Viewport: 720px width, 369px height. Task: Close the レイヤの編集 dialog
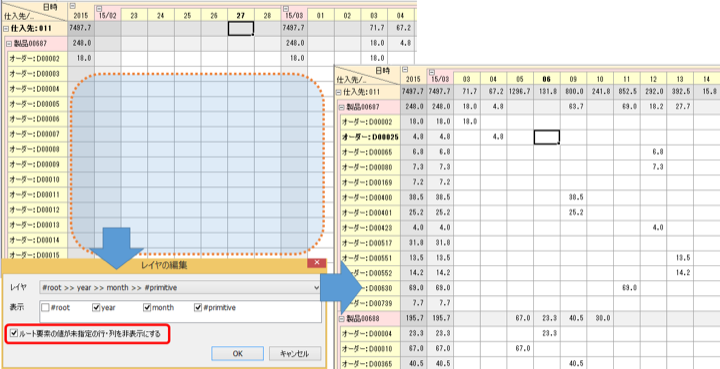[x=317, y=263]
